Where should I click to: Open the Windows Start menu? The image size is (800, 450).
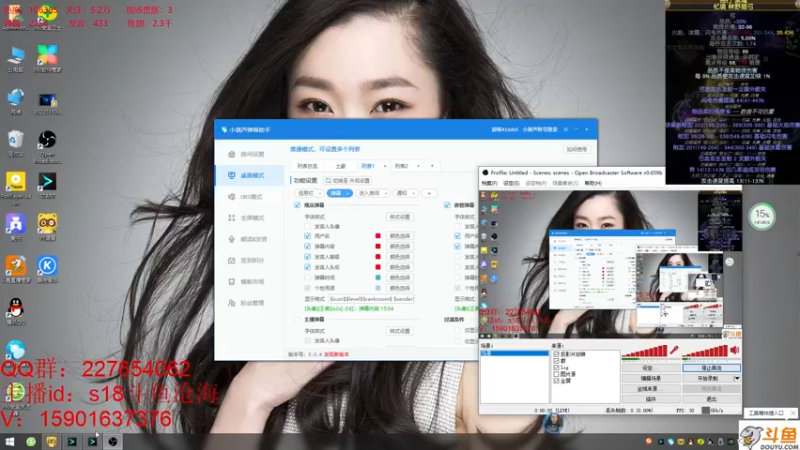tap(10, 441)
